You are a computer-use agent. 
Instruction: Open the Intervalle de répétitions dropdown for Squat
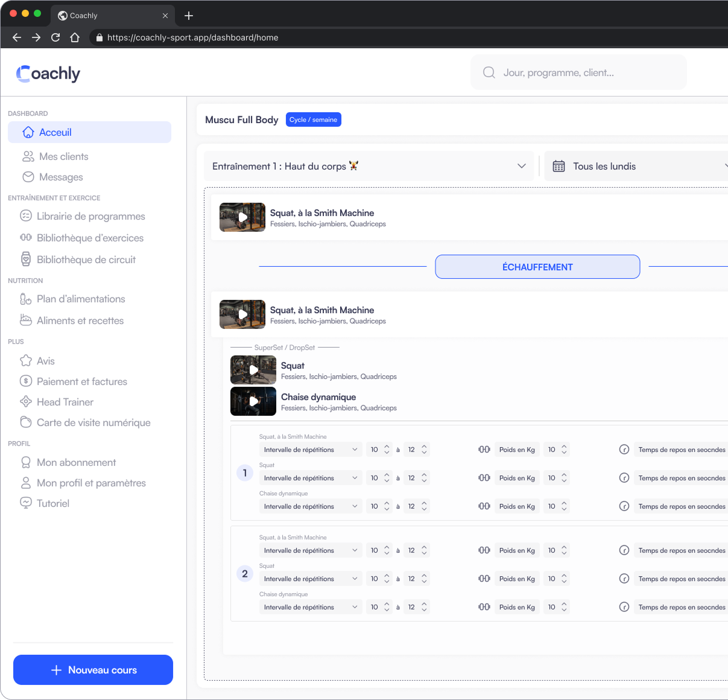click(x=311, y=477)
